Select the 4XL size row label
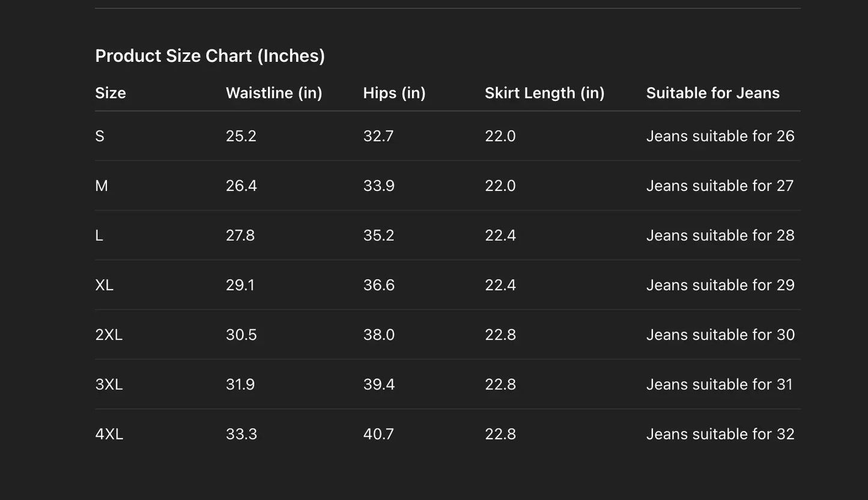Image resolution: width=868 pixels, height=500 pixels. [x=109, y=434]
